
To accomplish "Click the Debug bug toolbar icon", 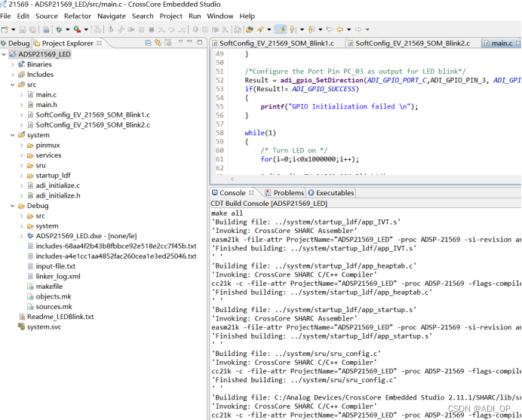I will coord(59,29).
